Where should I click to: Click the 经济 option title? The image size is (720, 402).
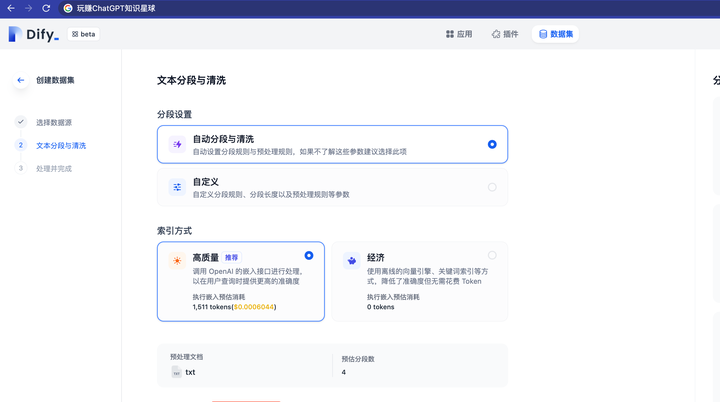(x=376, y=258)
